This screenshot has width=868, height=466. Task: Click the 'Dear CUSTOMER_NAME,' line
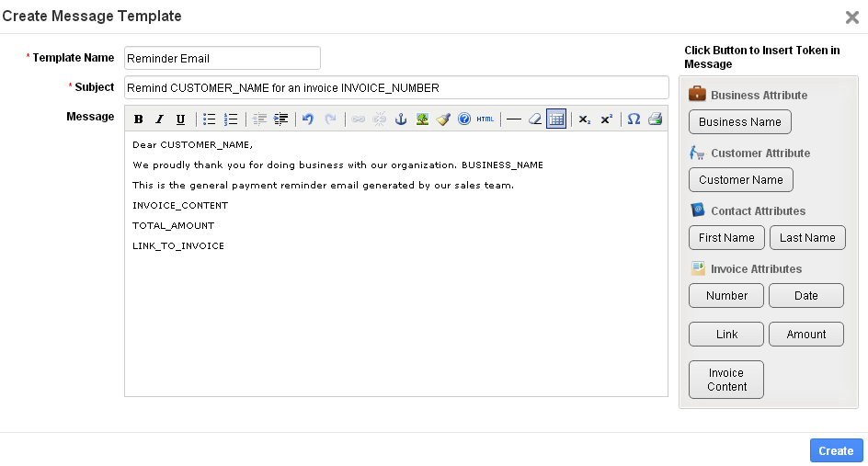pos(192,144)
